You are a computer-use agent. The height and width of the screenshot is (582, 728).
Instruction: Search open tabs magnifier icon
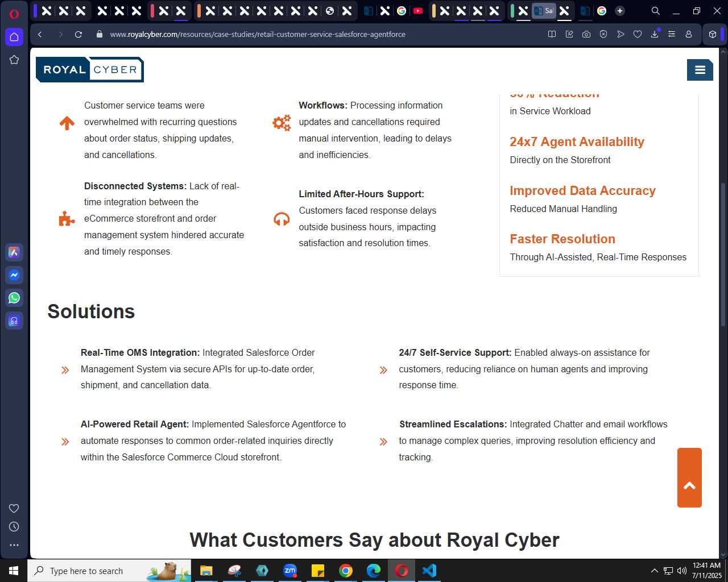[656, 11]
